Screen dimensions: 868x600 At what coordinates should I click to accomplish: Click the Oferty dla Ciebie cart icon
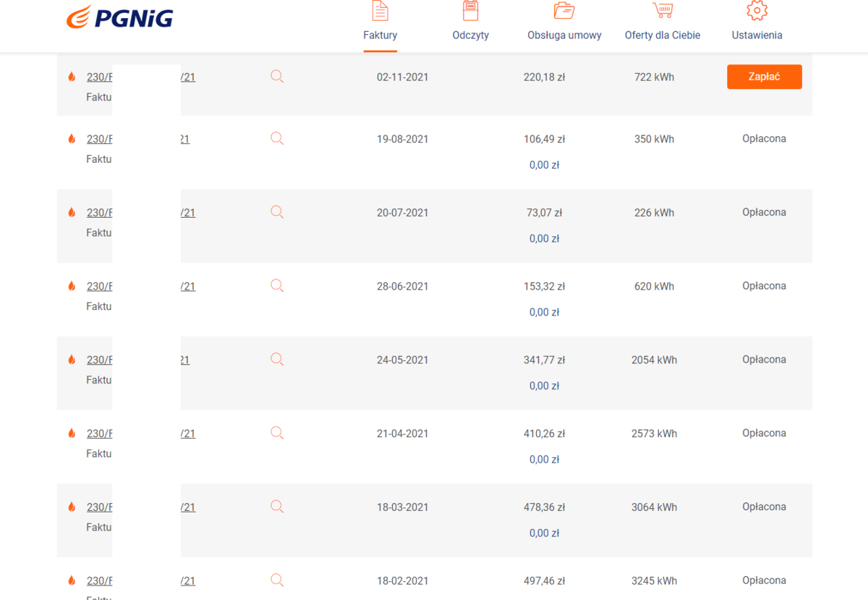tap(663, 11)
